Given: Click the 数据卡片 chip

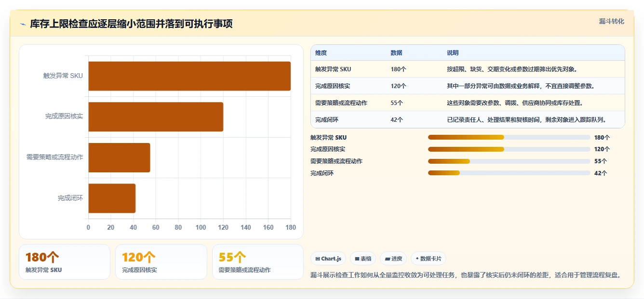Looking at the screenshot, I should [x=429, y=259].
